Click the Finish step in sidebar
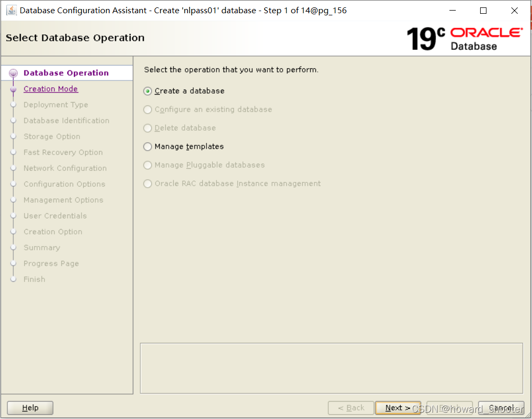 coord(34,279)
